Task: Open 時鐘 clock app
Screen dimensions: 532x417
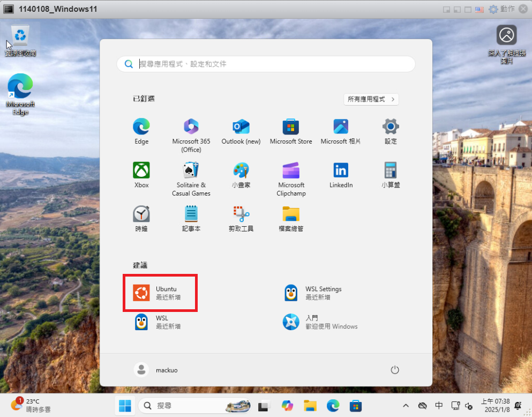Action: pos(141,219)
